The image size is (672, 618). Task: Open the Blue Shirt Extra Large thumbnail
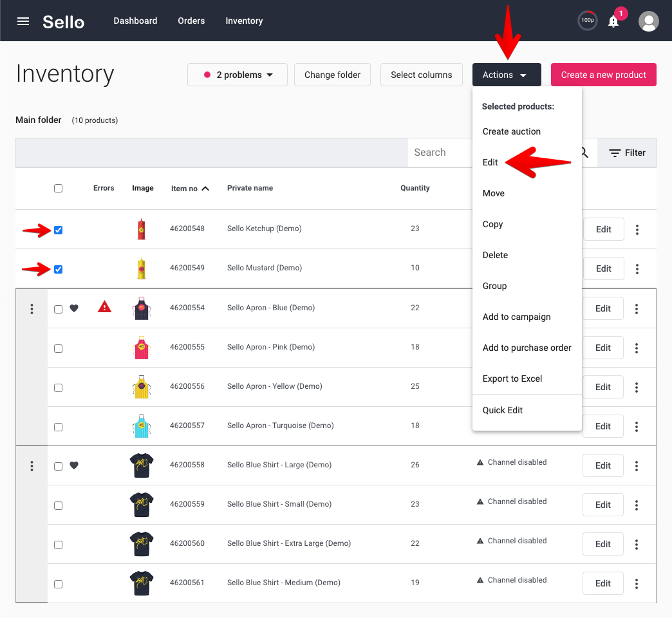142,543
